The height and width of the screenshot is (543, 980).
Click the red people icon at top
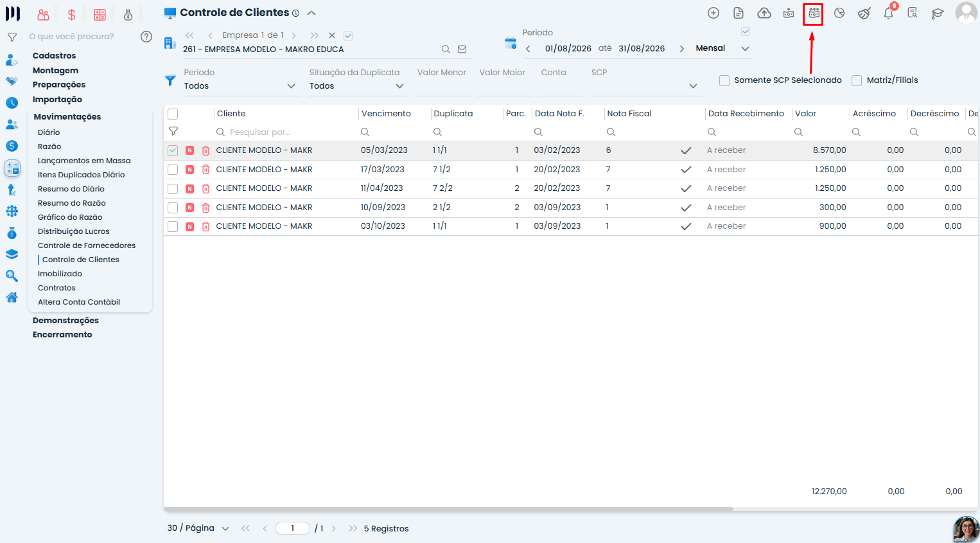coord(43,15)
